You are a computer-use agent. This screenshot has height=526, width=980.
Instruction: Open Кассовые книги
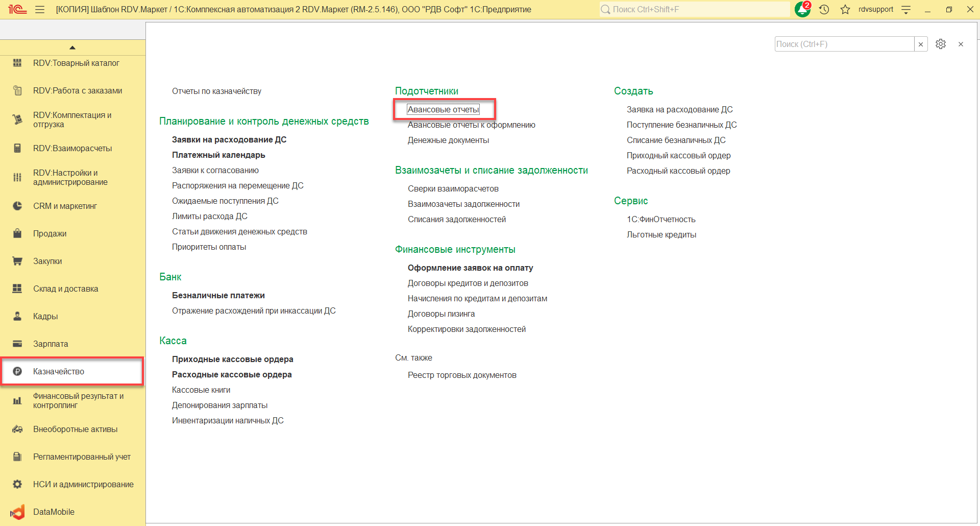point(201,390)
